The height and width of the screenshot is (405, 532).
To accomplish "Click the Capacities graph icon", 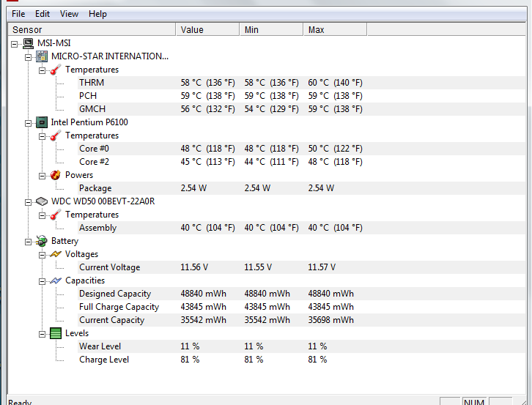I will (x=56, y=280).
